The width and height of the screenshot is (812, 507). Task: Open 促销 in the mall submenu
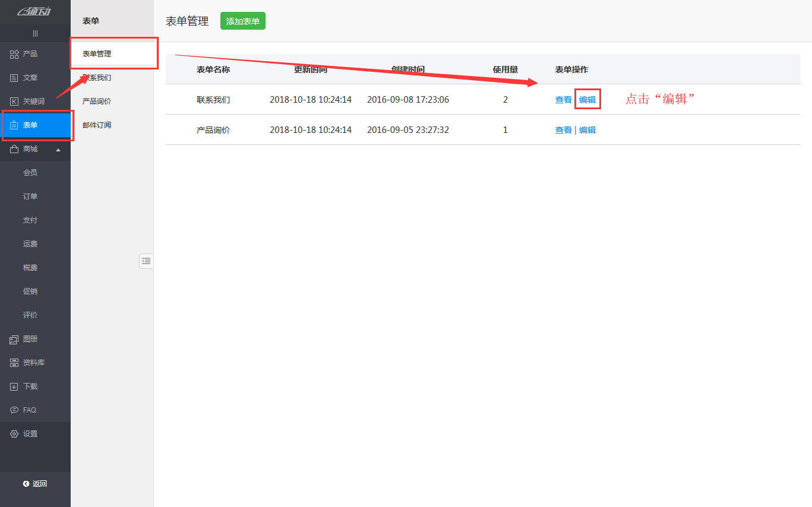pyautogui.click(x=30, y=291)
